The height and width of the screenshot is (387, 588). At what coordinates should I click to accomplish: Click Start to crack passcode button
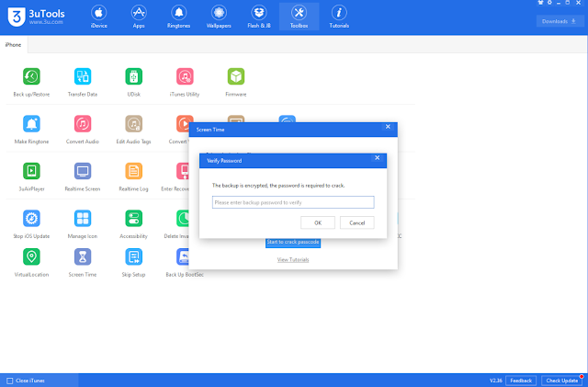click(293, 242)
